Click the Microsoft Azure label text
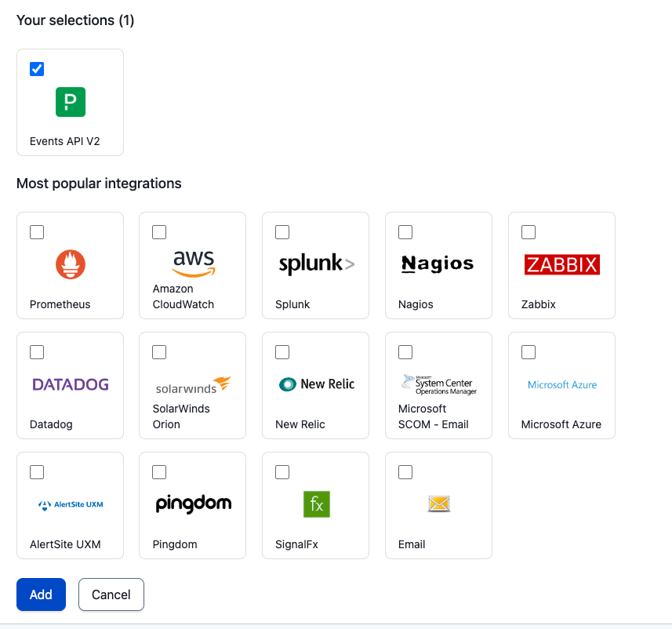The width and height of the screenshot is (672, 629). 561,424
